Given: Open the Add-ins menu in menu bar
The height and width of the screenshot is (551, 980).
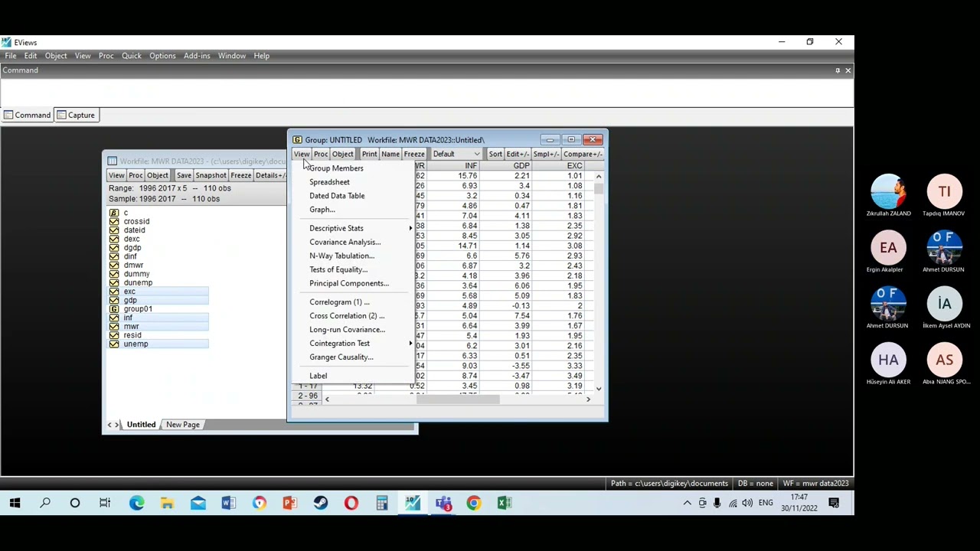Looking at the screenshot, I should tap(197, 56).
